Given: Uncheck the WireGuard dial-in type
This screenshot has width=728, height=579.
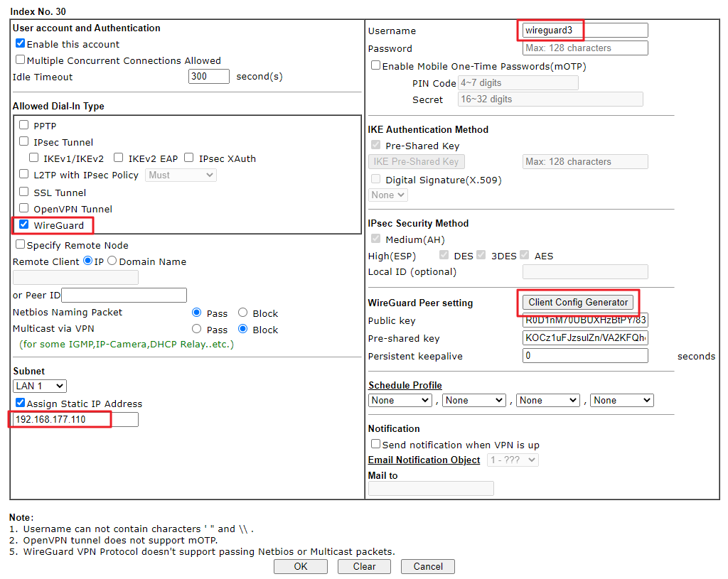Looking at the screenshot, I should click(x=24, y=225).
